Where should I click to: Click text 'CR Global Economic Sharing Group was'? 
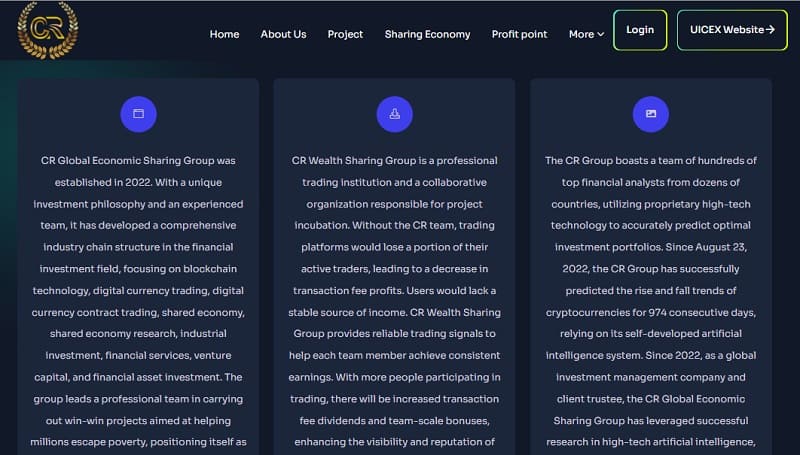[x=138, y=161]
